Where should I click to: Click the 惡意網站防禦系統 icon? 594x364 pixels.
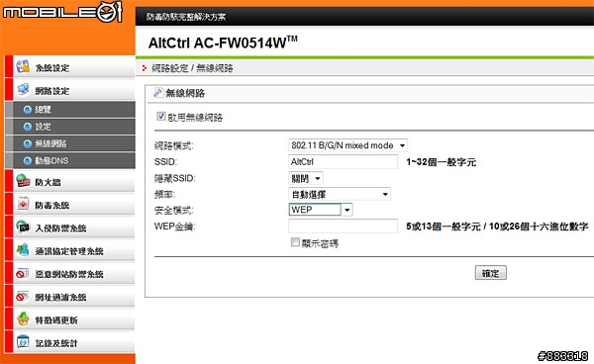click(23, 273)
